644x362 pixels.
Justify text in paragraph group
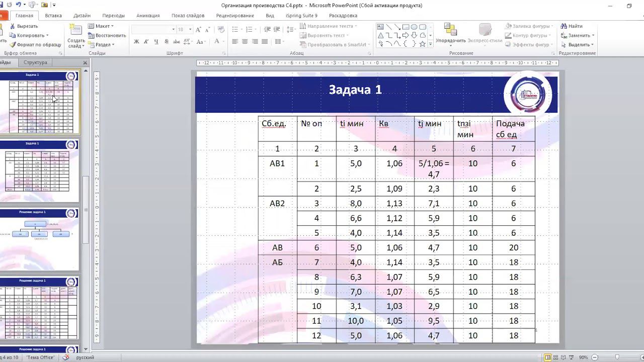265,42
